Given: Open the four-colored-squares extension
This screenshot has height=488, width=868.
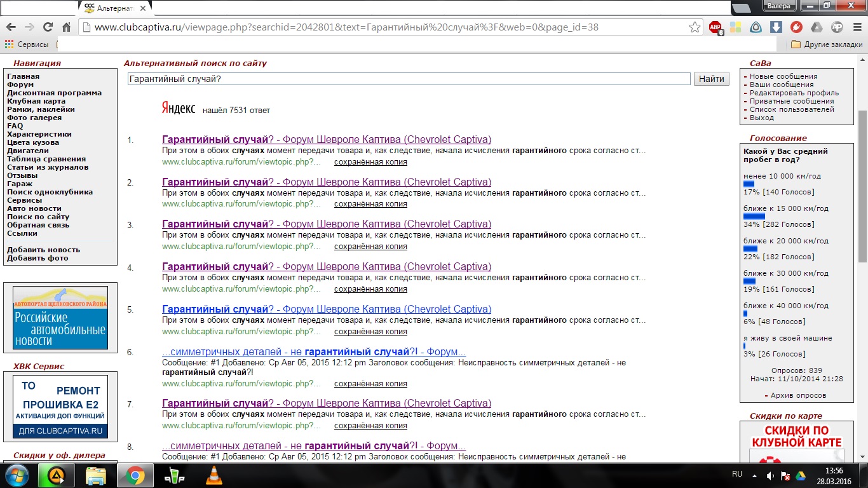Looking at the screenshot, I should (736, 27).
